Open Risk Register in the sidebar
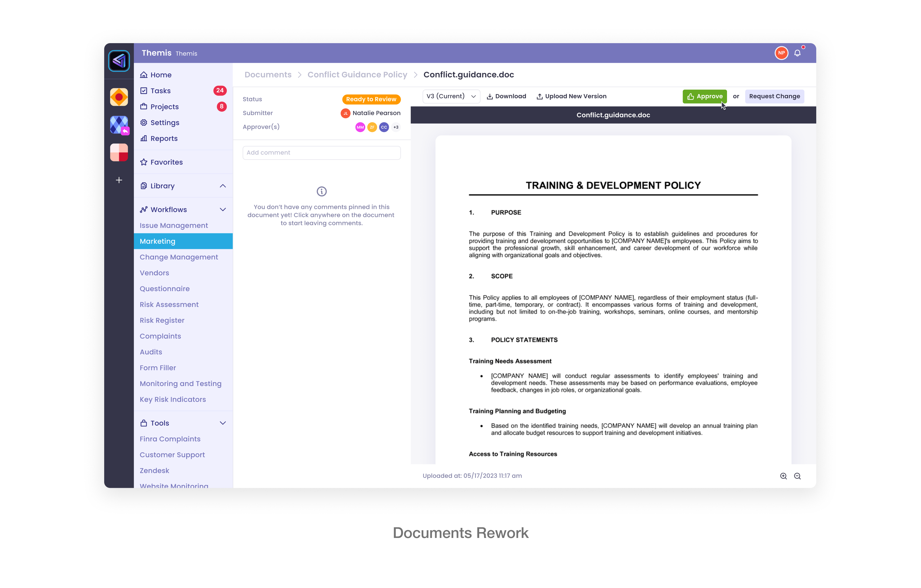This screenshot has width=921, height=588. (162, 320)
